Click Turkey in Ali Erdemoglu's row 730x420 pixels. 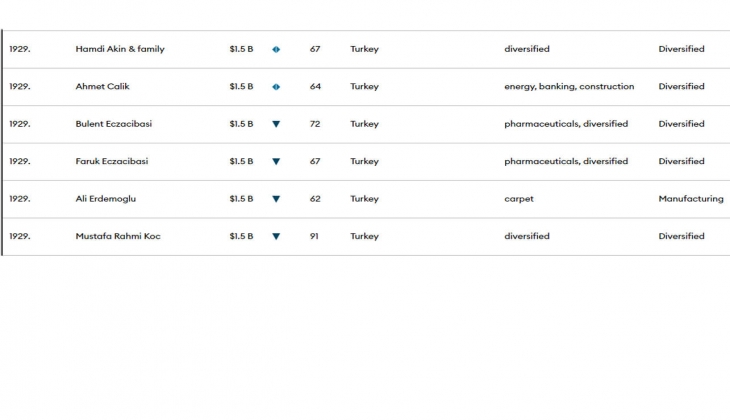364,199
